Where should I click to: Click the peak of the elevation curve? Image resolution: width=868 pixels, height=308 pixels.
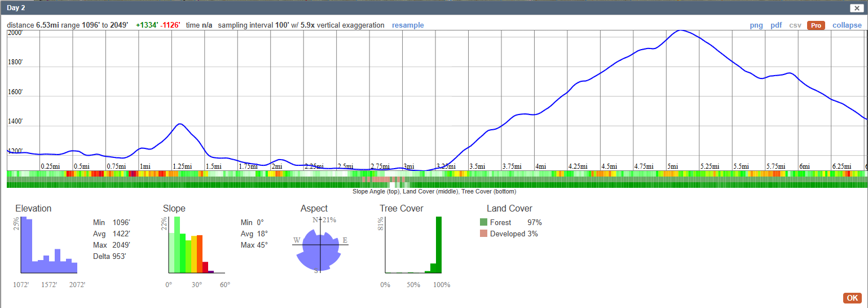click(x=681, y=30)
